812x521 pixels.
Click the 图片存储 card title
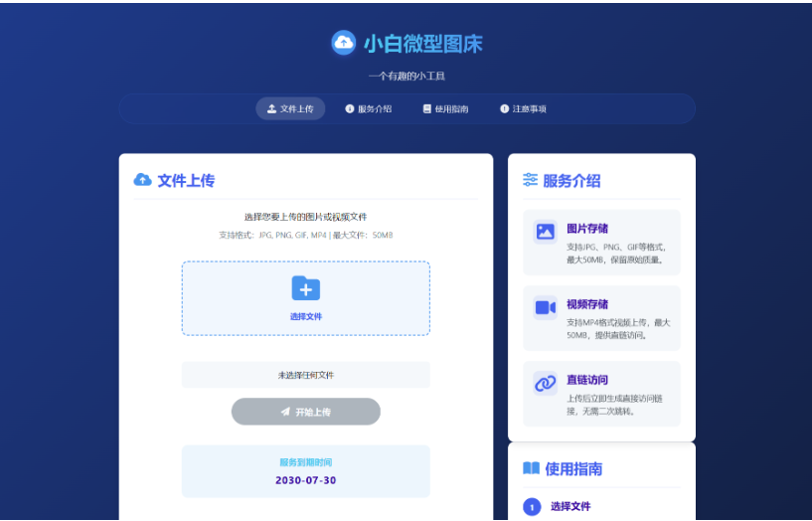[x=587, y=229]
